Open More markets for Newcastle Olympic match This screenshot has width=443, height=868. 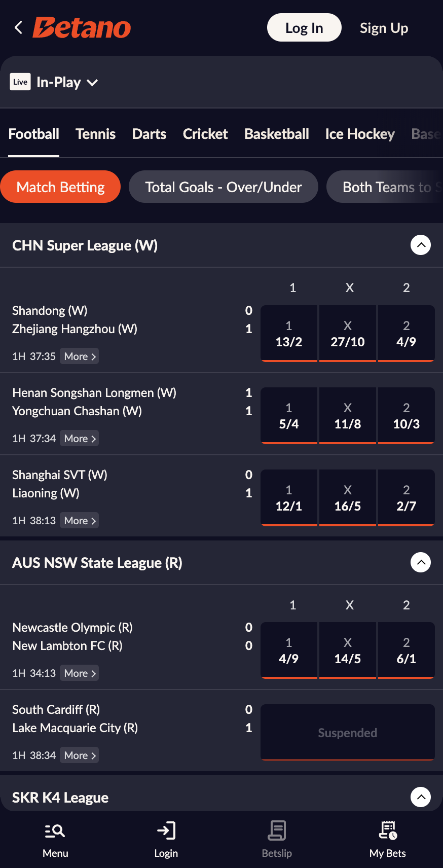tap(80, 673)
